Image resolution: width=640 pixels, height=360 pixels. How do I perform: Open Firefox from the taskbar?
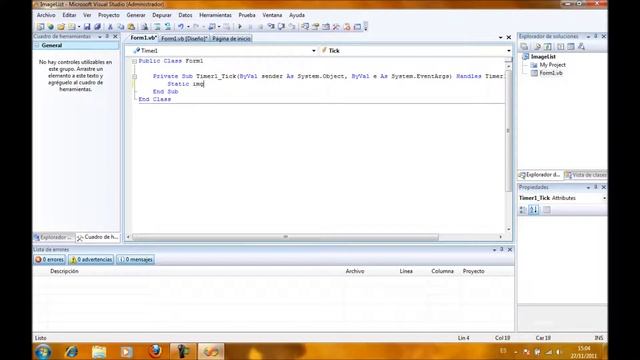[155, 351]
